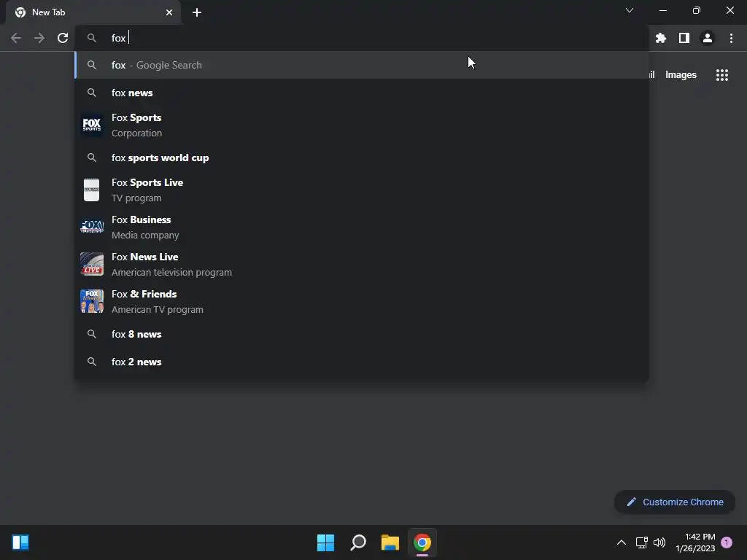
Task: Select the fox news suggestion
Action: coord(362,93)
